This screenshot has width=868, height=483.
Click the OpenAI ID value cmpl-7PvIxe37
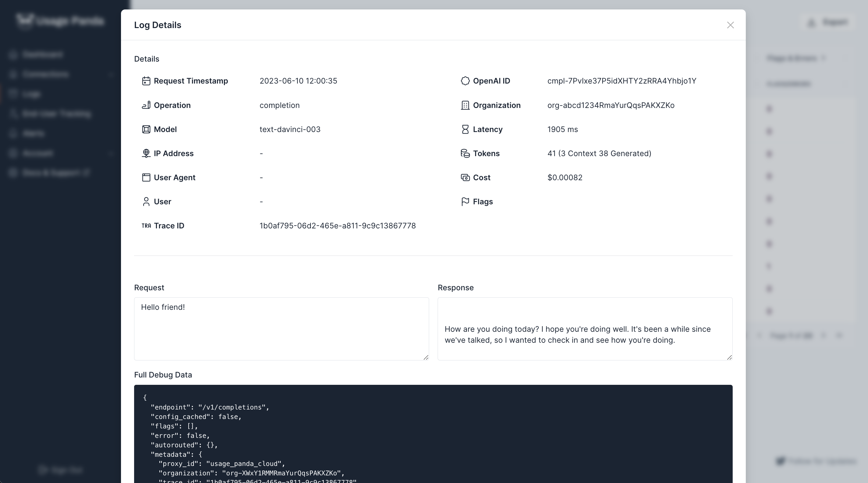click(x=621, y=81)
